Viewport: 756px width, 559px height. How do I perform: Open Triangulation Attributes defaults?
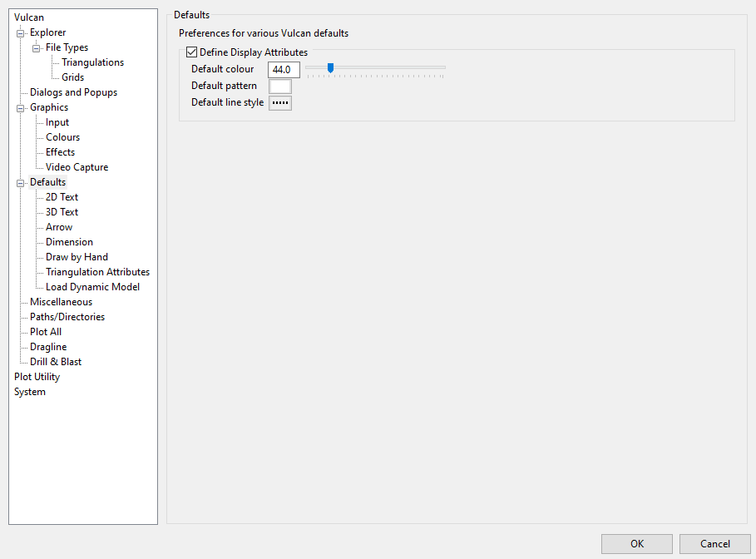pyautogui.click(x=97, y=271)
